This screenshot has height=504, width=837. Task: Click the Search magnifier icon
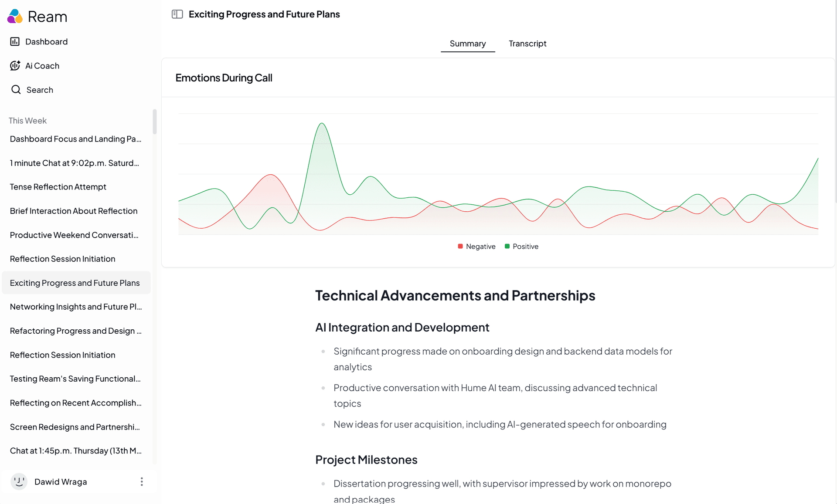[16, 90]
